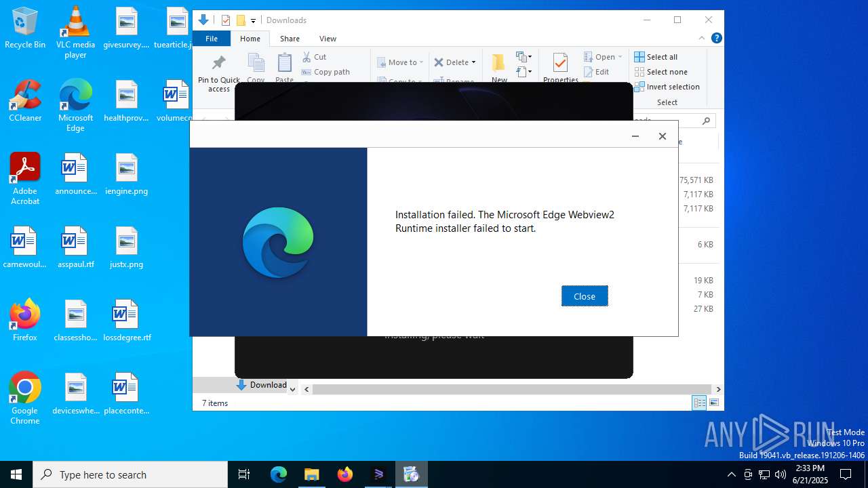Click Copy path in the ribbon
This screenshot has height=488, width=868.
[325, 72]
